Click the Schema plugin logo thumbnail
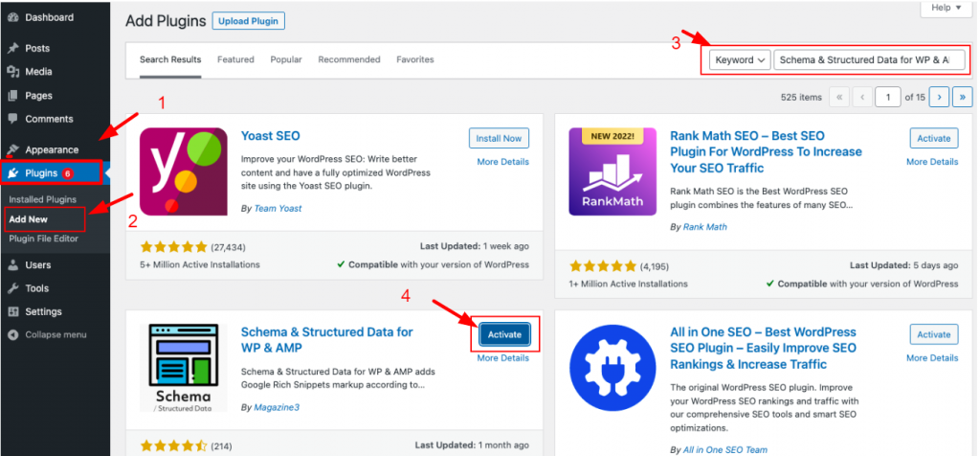 point(183,368)
